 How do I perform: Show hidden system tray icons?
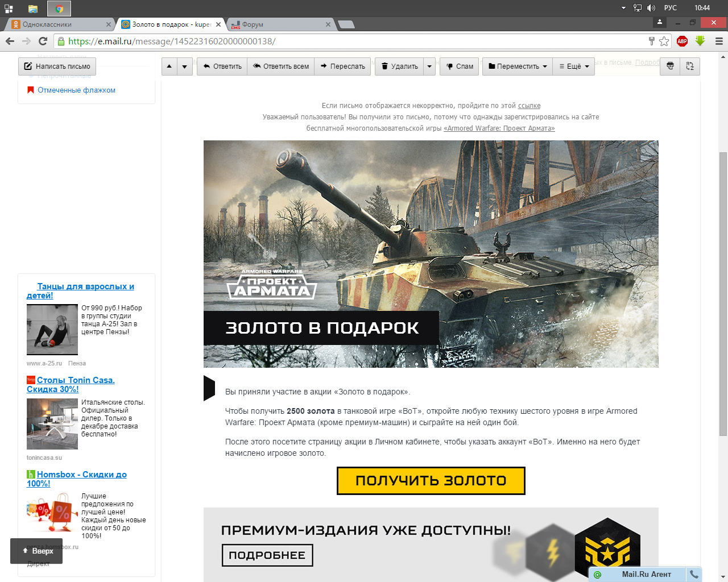pyautogui.click(x=623, y=8)
